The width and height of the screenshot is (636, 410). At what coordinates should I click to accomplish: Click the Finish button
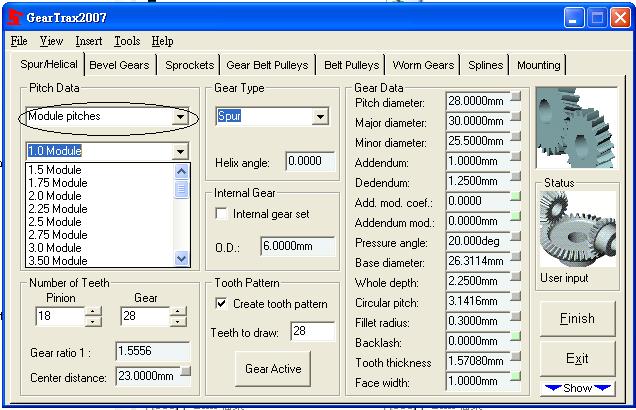coord(577,318)
